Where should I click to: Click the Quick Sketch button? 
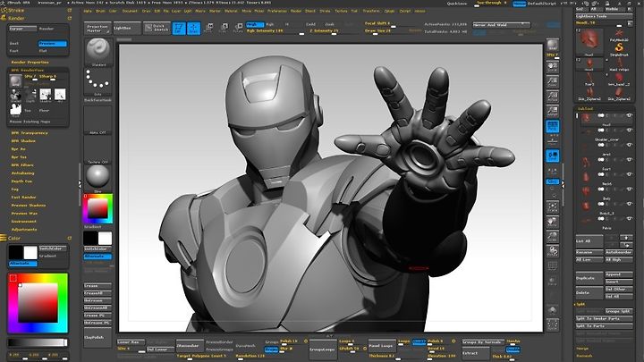(x=157, y=28)
